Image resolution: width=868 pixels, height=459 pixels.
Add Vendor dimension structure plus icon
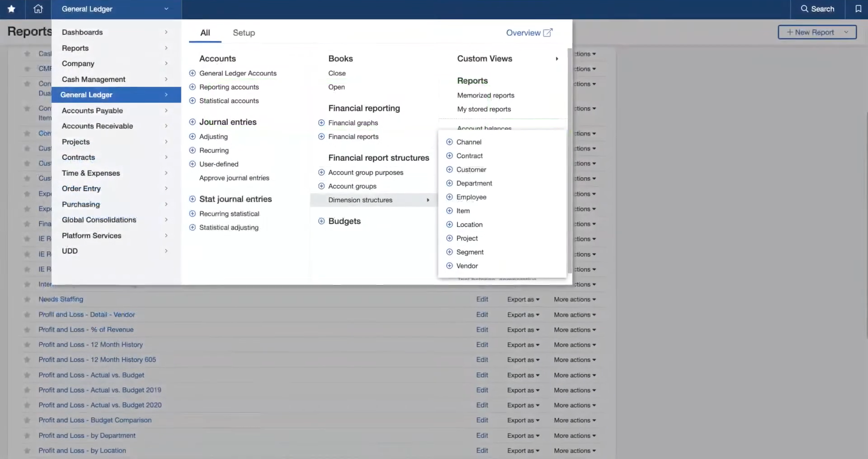449,266
